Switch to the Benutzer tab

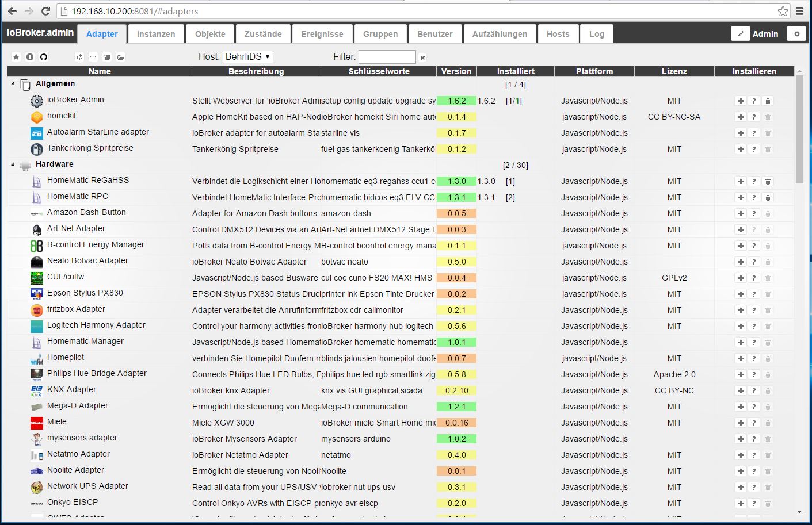coord(435,34)
